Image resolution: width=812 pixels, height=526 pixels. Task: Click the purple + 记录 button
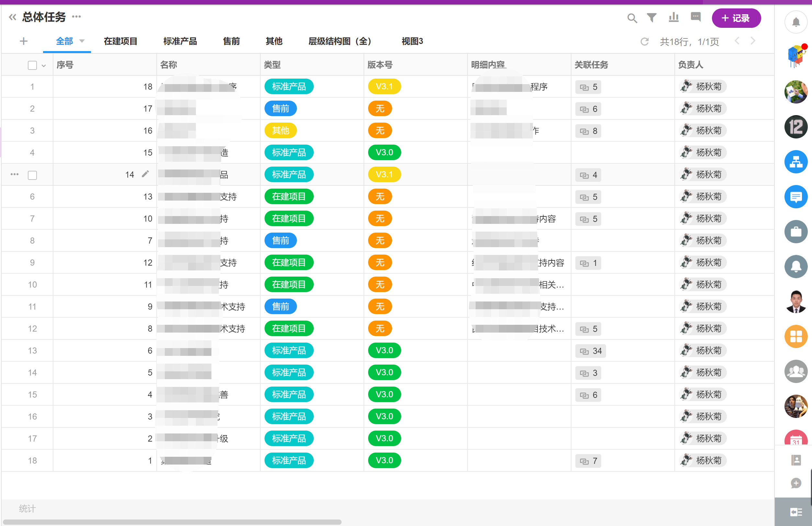[x=736, y=18]
